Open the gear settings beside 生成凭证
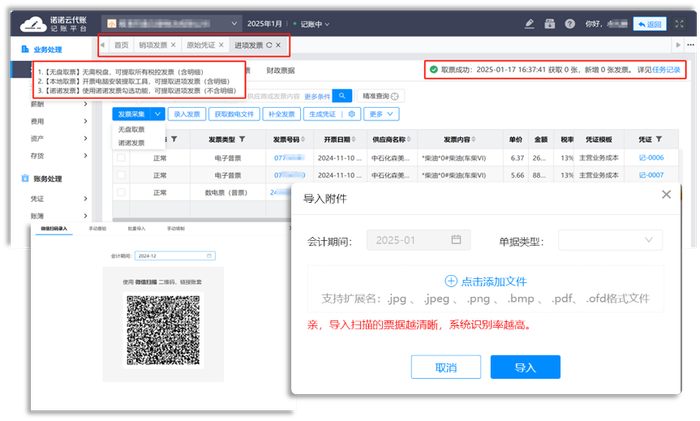The width and height of the screenshot is (700, 421). coord(351,114)
